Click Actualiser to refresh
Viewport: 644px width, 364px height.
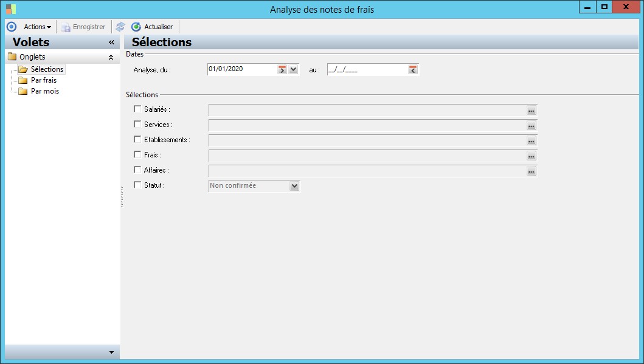click(x=153, y=27)
